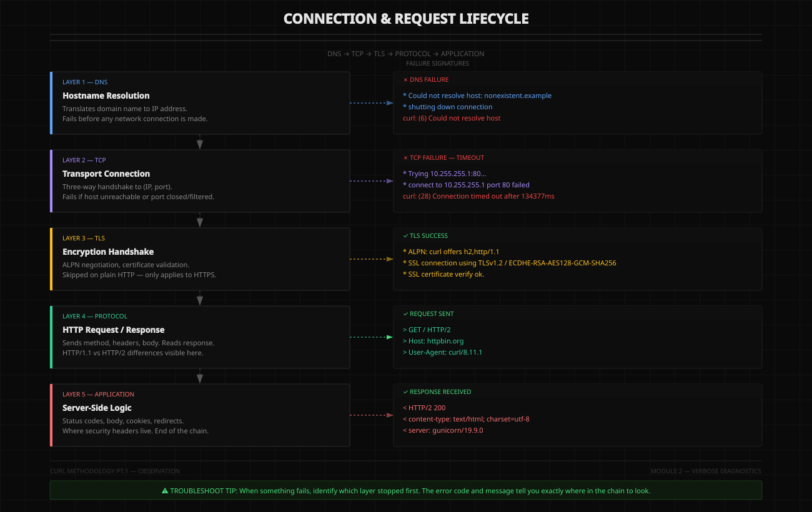This screenshot has height=512, width=812.
Task: Expand the down arrow between Layer 1 and Layer 2
Action: click(x=200, y=142)
